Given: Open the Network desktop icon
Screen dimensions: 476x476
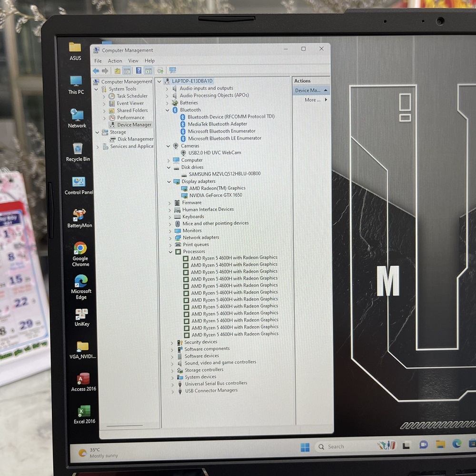Looking at the screenshot, I should [77, 119].
